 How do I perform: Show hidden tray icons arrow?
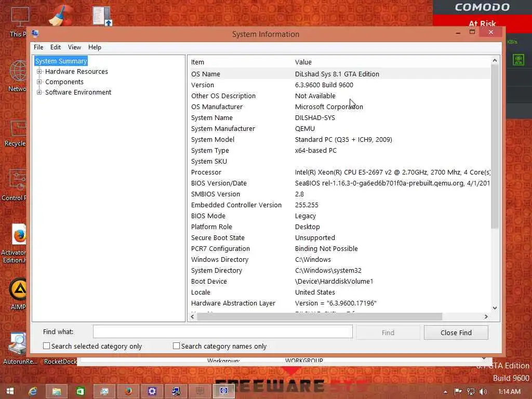pos(445,392)
